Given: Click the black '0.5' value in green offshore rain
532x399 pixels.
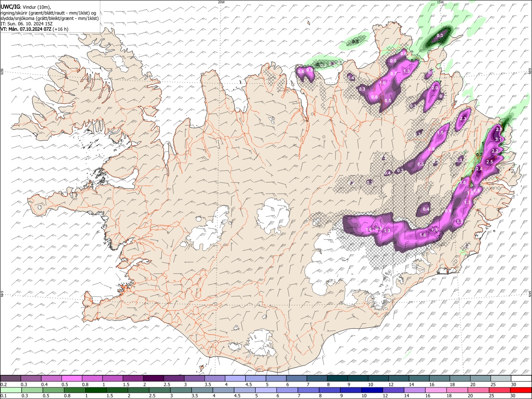Looking at the screenshot, I should point(355,42).
